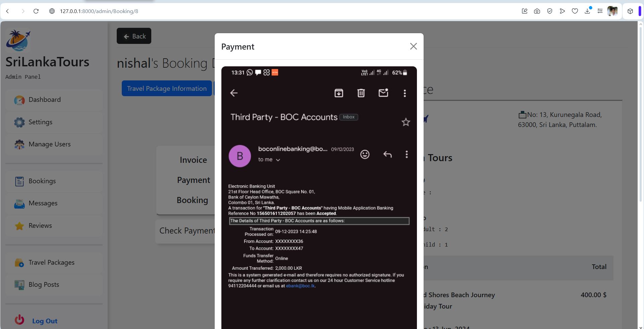Click the mark unread envelope icon
Viewport: 644px width, 329px height.
tap(383, 93)
